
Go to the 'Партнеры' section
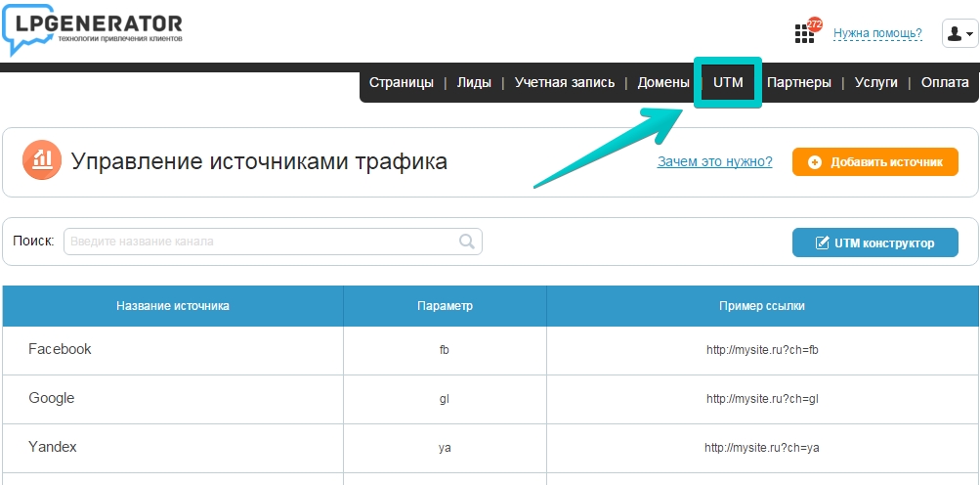tap(798, 82)
